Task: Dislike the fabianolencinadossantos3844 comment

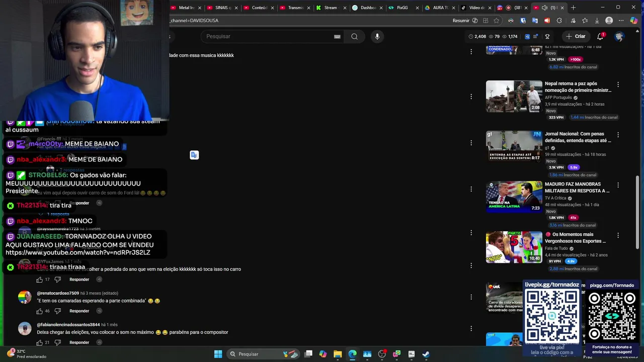Action: click(x=57, y=342)
